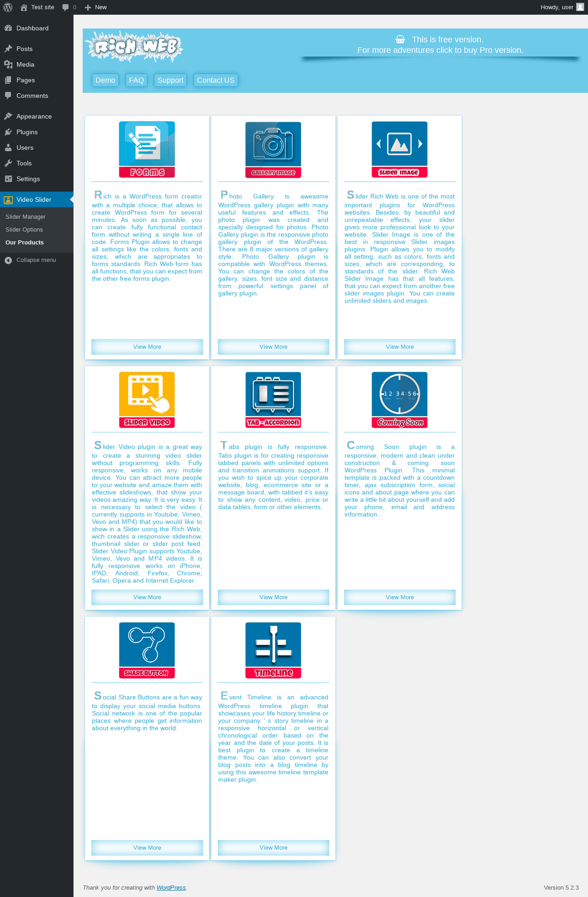Open the Test site home icon
This screenshot has height=897, width=588.
pyautogui.click(x=24, y=7)
